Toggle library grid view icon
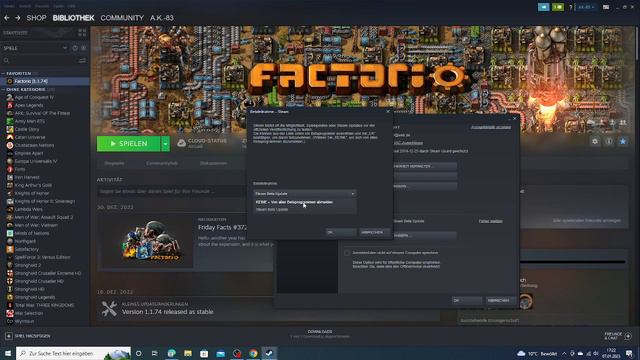The height and width of the screenshot is (360, 640). pyautogui.click(x=82, y=33)
